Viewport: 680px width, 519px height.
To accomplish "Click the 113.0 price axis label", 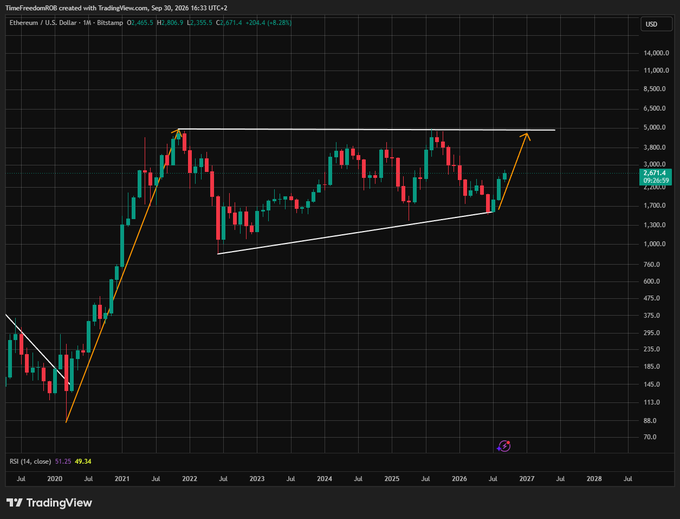I will click(652, 403).
